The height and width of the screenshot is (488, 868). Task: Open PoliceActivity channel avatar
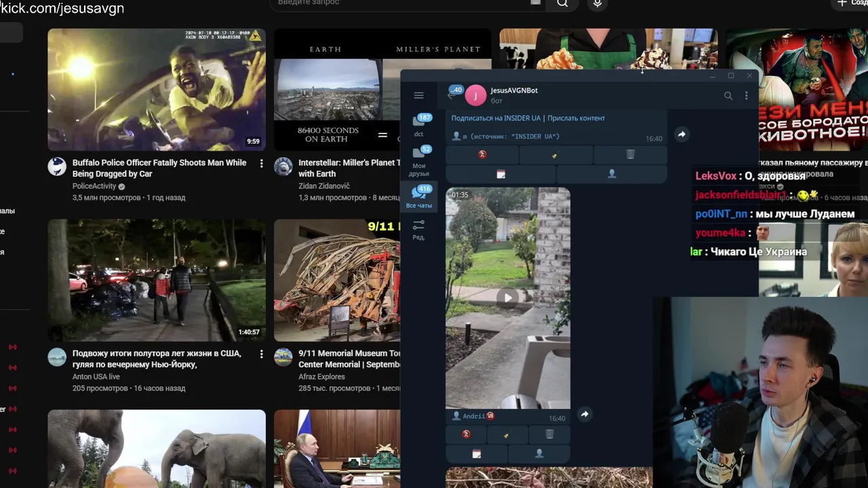tap(57, 167)
